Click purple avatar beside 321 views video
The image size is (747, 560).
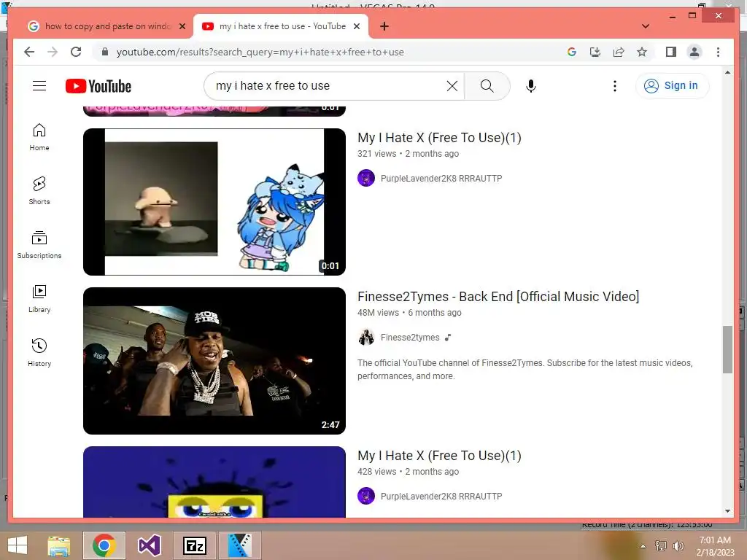366,178
